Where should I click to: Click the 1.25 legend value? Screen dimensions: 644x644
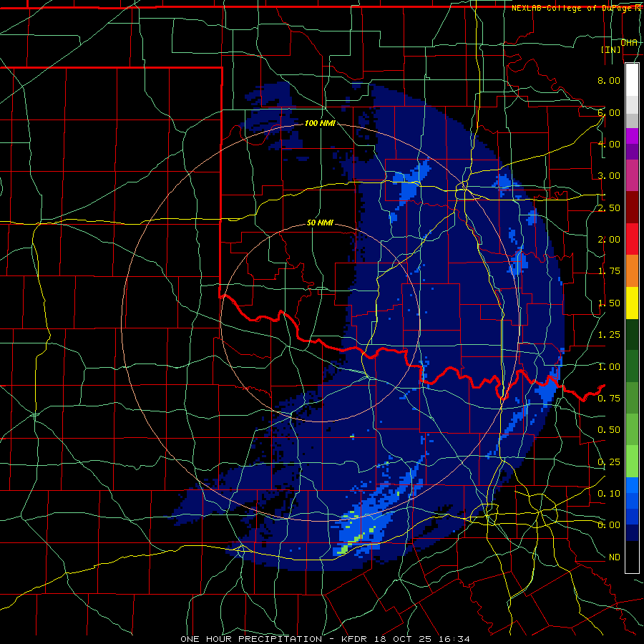(x=609, y=335)
